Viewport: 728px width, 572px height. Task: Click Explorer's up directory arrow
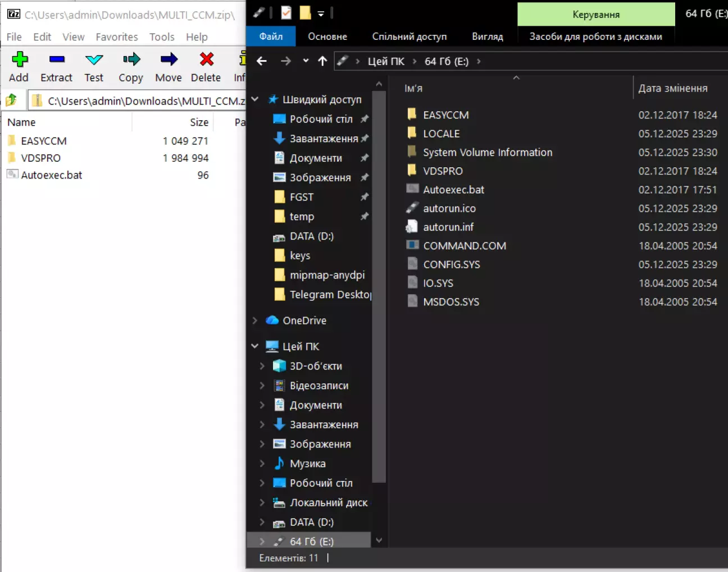[322, 61]
